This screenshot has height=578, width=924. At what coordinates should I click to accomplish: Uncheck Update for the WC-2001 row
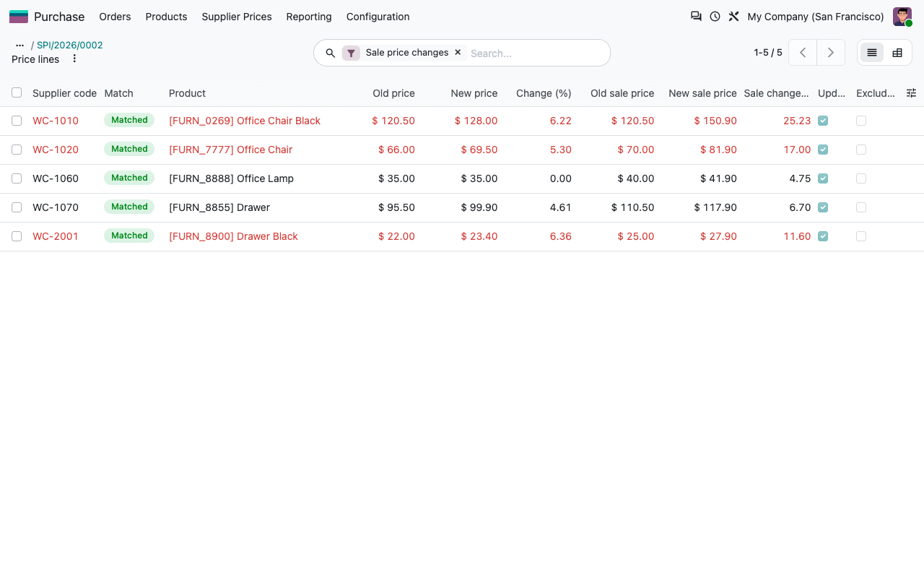click(x=823, y=236)
